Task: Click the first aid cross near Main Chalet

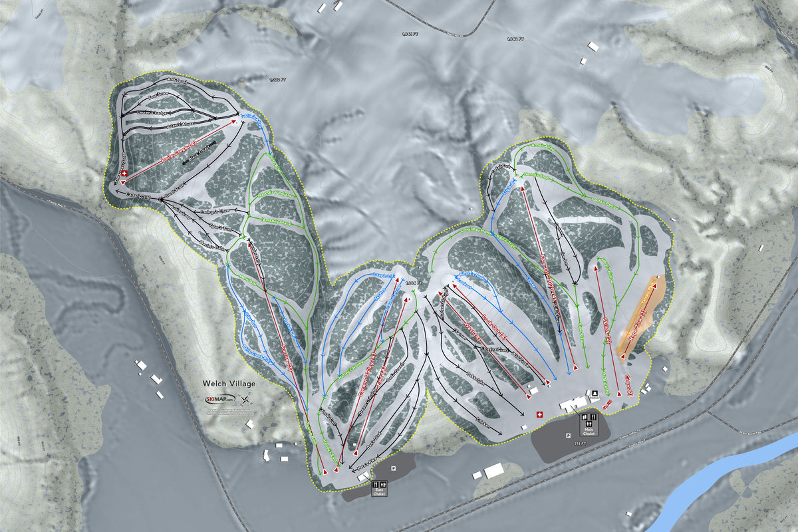Action: [539, 415]
